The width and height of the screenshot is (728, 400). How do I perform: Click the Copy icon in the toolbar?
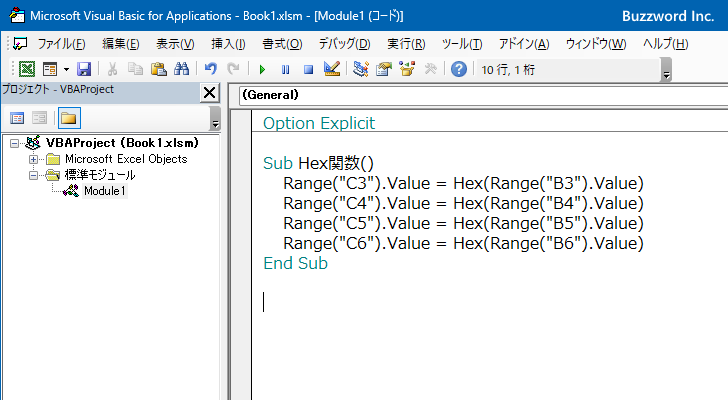pos(135,70)
